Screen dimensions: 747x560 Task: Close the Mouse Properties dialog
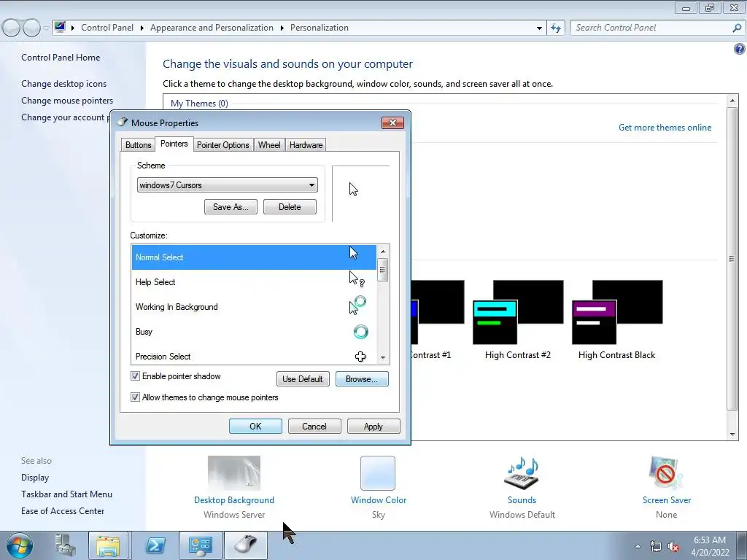[392, 122]
